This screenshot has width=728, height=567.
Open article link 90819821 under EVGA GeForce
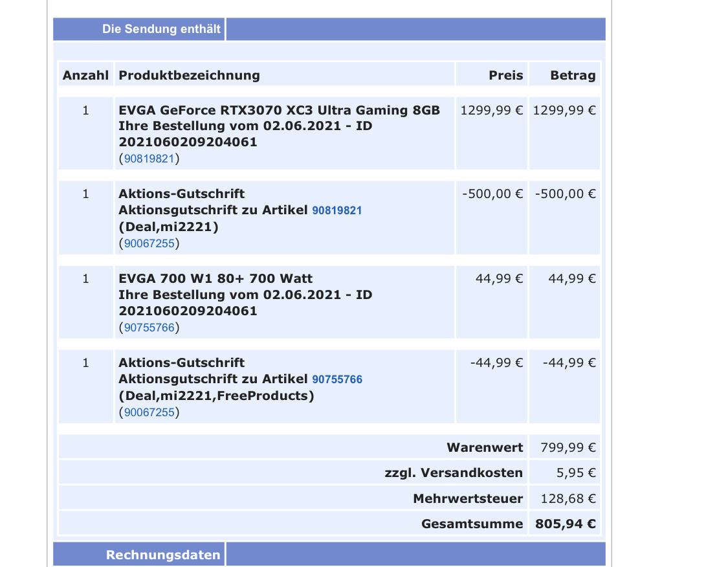pos(149,159)
